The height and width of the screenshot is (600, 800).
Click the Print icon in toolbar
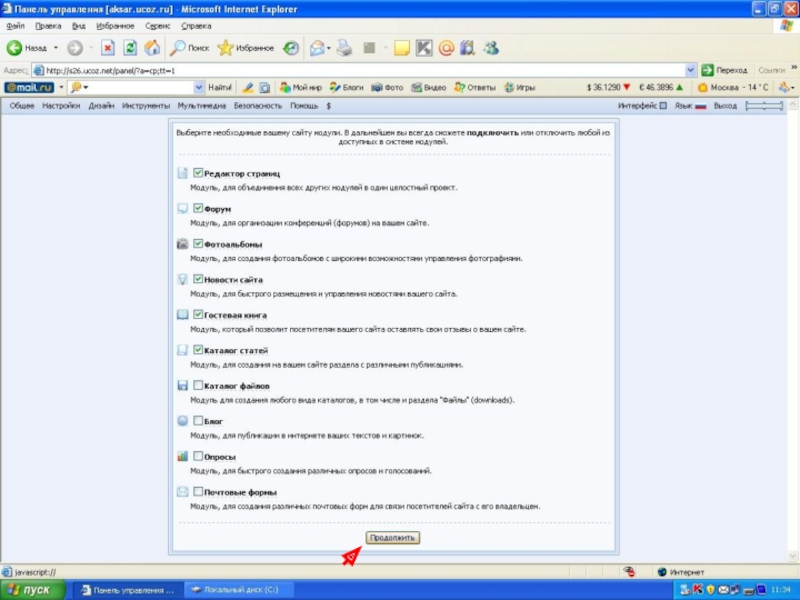tap(345, 47)
